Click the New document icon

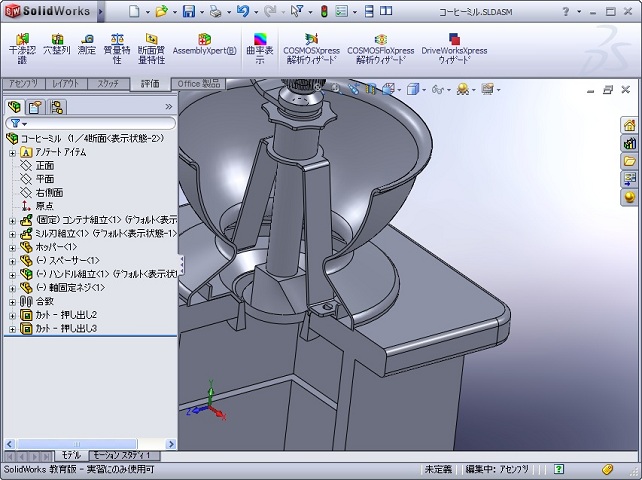point(134,11)
